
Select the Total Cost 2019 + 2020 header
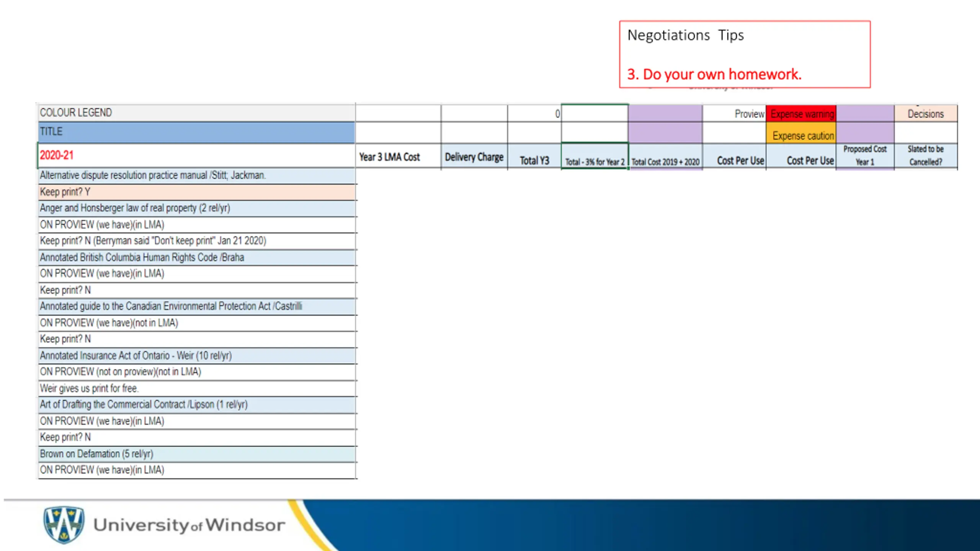665,156
